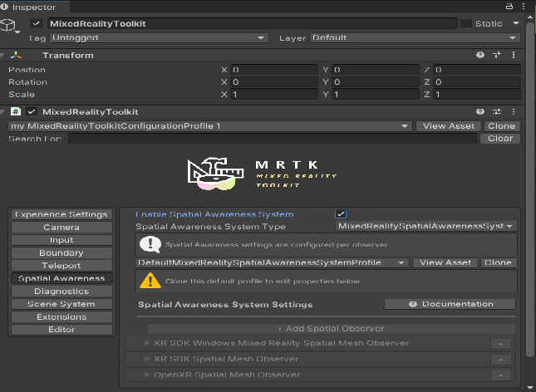Switch to the Input settings tab
536x392 pixels.
(61, 240)
